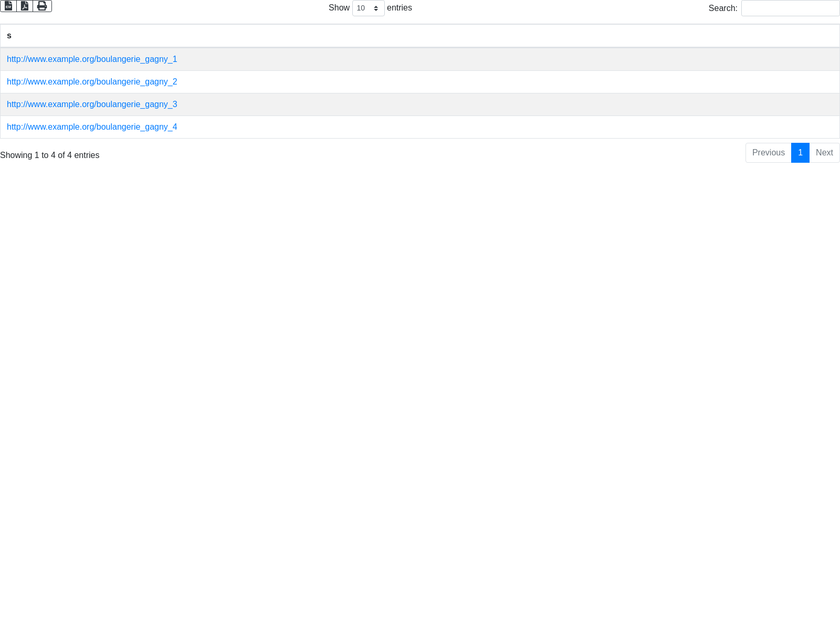Follow the boulangerie_gagny_3 link
The height and width of the screenshot is (630, 840).
coord(92,104)
